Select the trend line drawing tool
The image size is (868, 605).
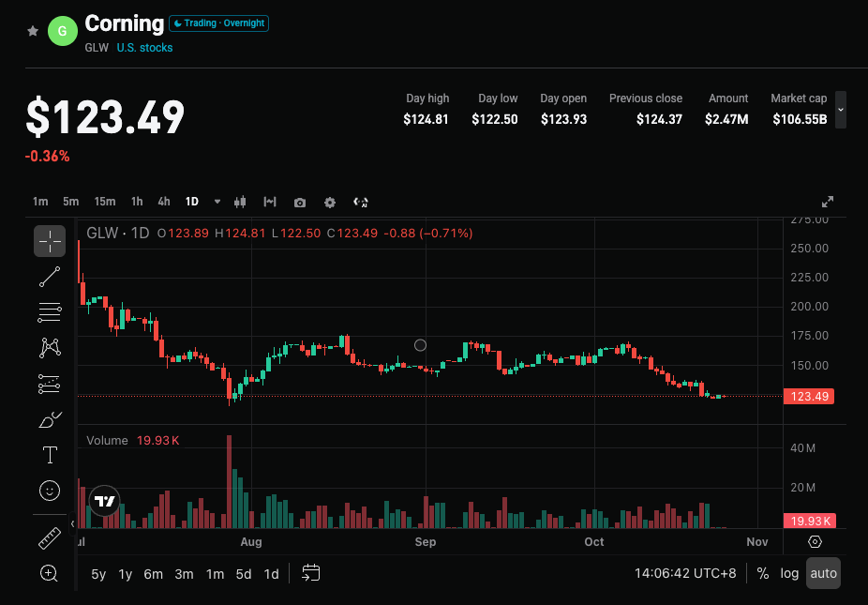click(x=50, y=277)
